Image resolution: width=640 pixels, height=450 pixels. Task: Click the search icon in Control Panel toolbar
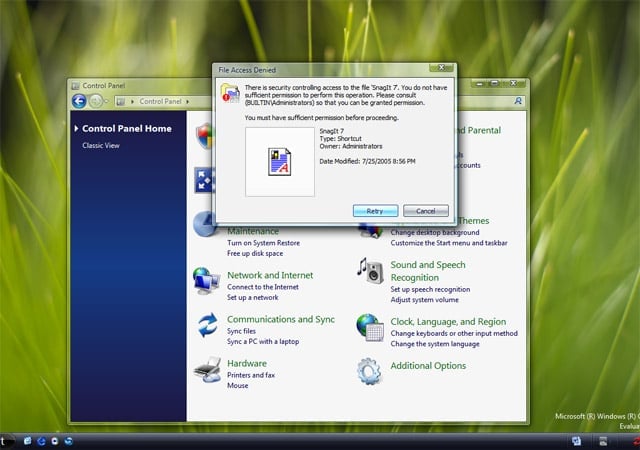pyautogui.click(x=518, y=100)
